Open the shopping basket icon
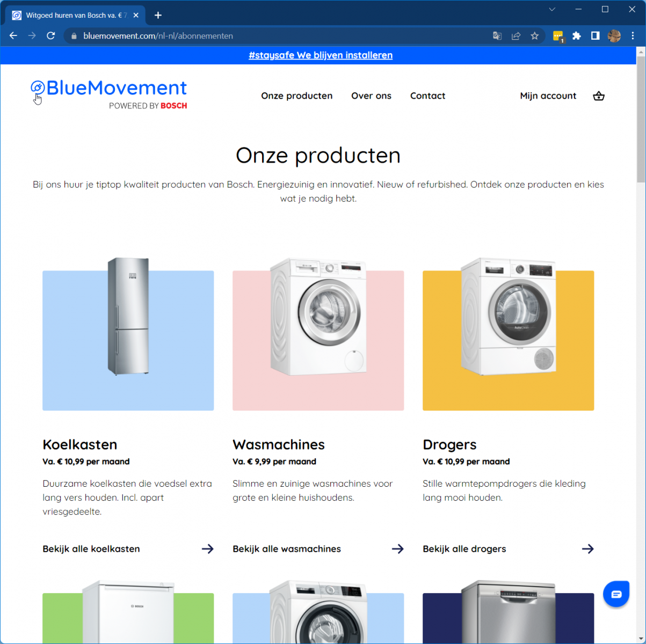This screenshot has height=644, width=646. coord(599,96)
